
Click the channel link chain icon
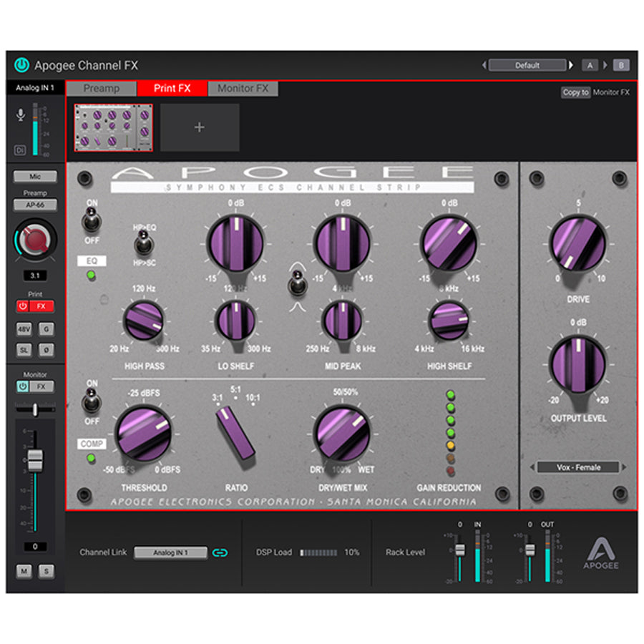[x=222, y=552]
